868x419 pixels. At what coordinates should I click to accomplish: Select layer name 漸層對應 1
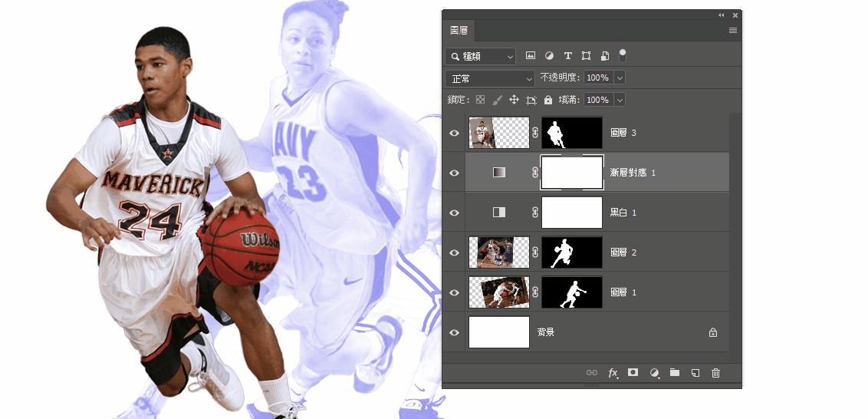coord(633,173)
